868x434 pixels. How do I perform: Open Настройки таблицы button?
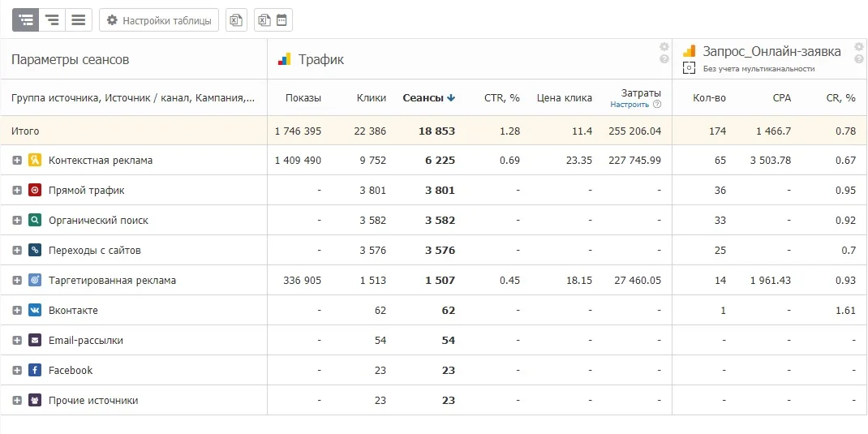[x=159, y=20]
